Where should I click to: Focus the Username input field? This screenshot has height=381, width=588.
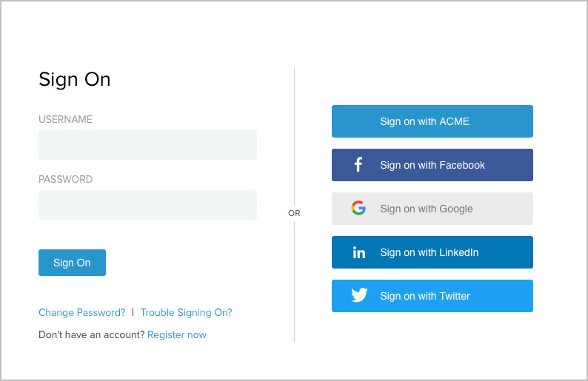147,145
